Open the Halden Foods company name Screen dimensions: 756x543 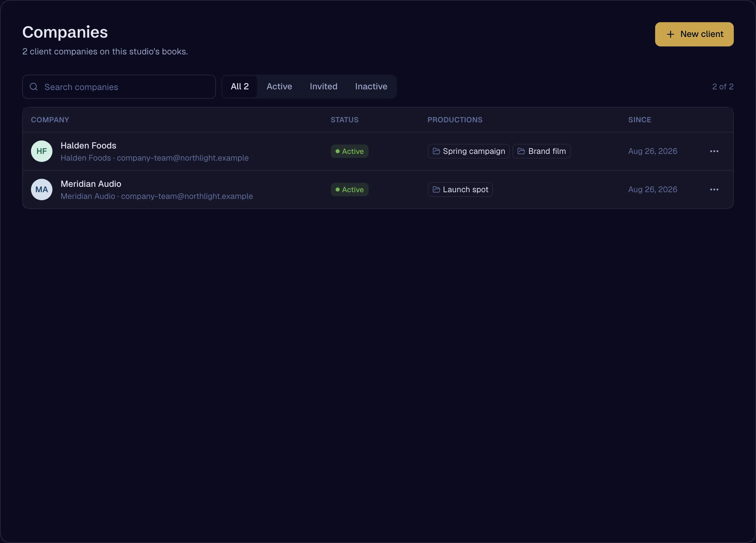tap(88, 145)
